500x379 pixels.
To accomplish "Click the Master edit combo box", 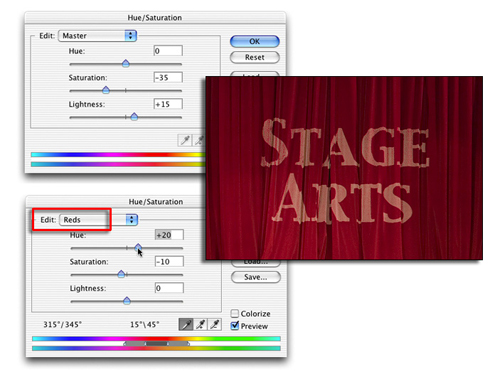I will pyautogui.click(x=97, y=36).
